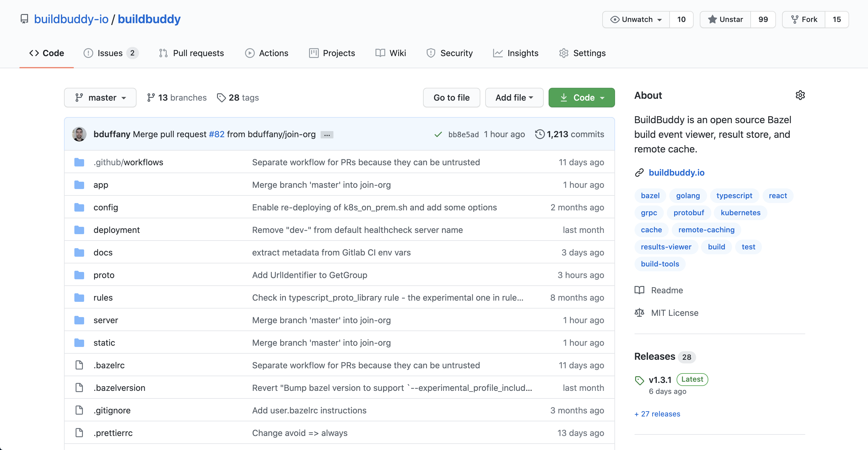The image size is (868, 450).
Task: Click the .bazelrc file icon
Action: pos(79,365)
